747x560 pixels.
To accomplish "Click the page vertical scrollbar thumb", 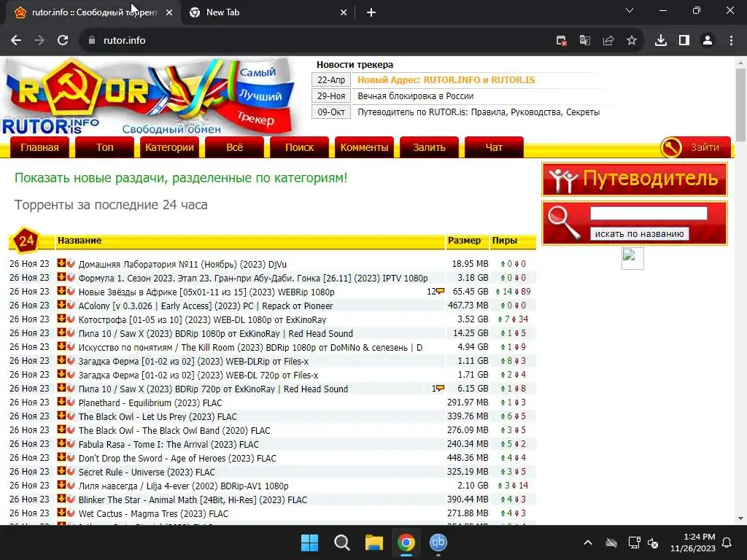I will (x=740, y=105).
